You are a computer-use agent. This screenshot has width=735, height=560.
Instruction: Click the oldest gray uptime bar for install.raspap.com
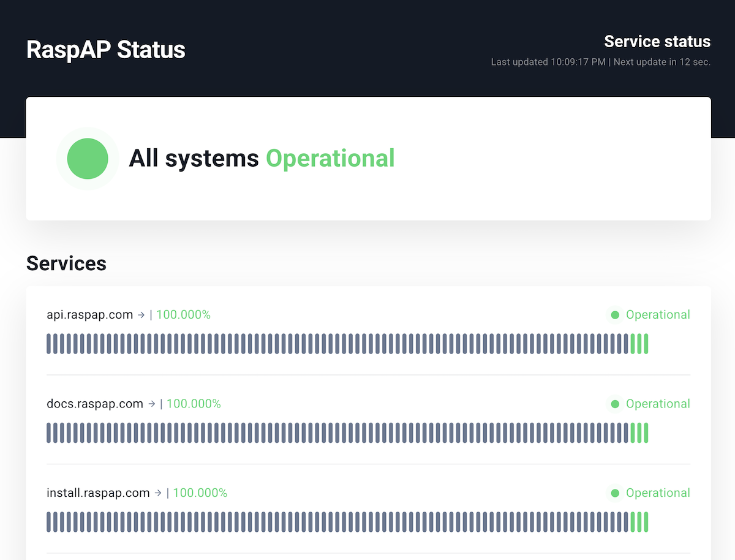(49, 522)
